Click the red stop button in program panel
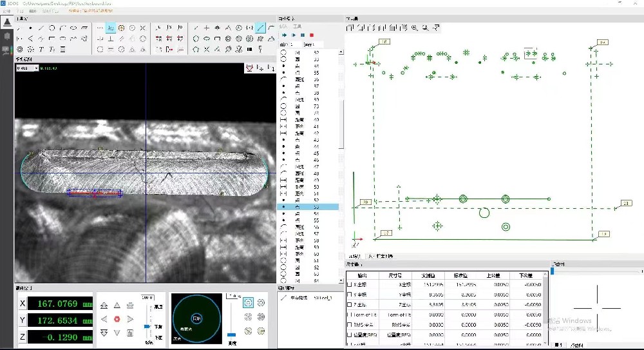 pyautogui.click(x=312, y=35)
